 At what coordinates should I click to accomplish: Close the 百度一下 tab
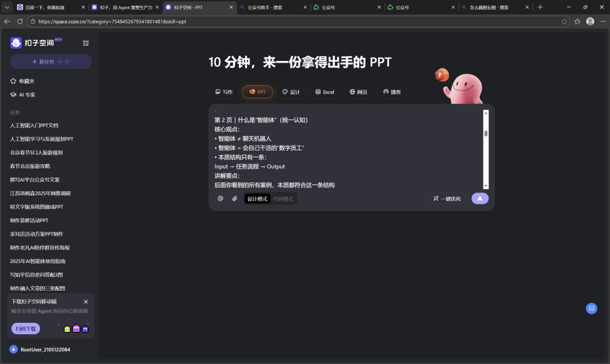coord(83,7)
